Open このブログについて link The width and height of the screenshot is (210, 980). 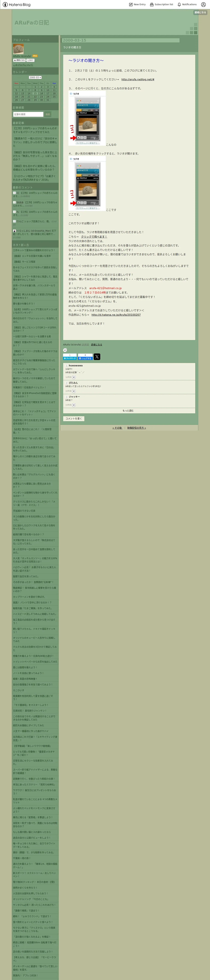point(23,65)
